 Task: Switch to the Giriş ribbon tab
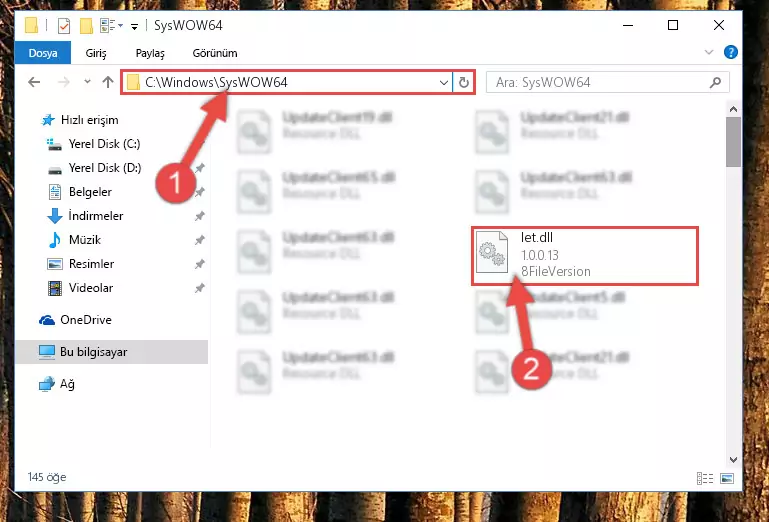tap(96, 53)
